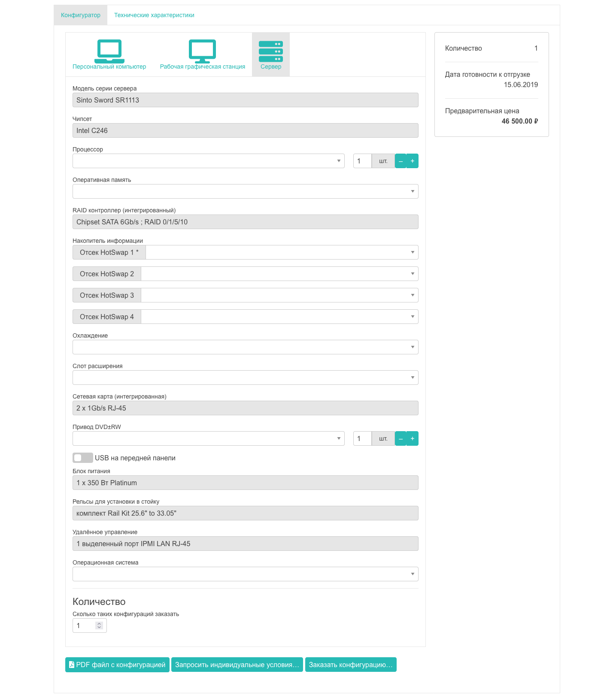This screenshot has height=698, width=616.
Task: Select the Server rack icon
Action: pos(270,51)
